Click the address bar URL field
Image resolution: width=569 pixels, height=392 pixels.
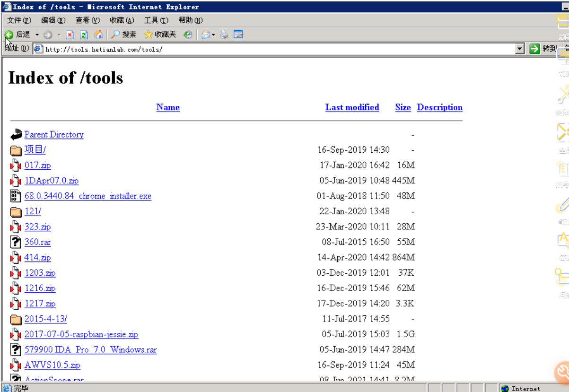click(x=279, y=49)
